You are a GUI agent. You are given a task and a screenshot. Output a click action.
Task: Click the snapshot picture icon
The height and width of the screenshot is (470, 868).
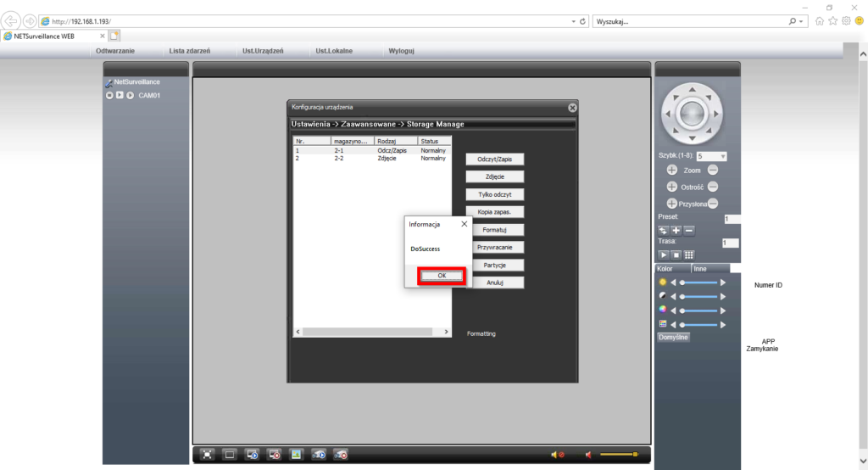pos(296,455)
